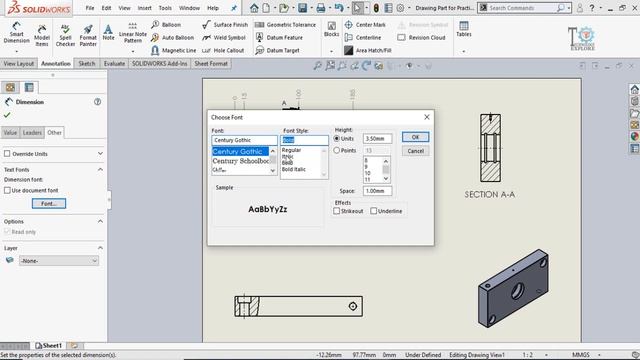Switch to Sketch tab
The width and height of the screenshot is (640, 360).
coord(87,64)
